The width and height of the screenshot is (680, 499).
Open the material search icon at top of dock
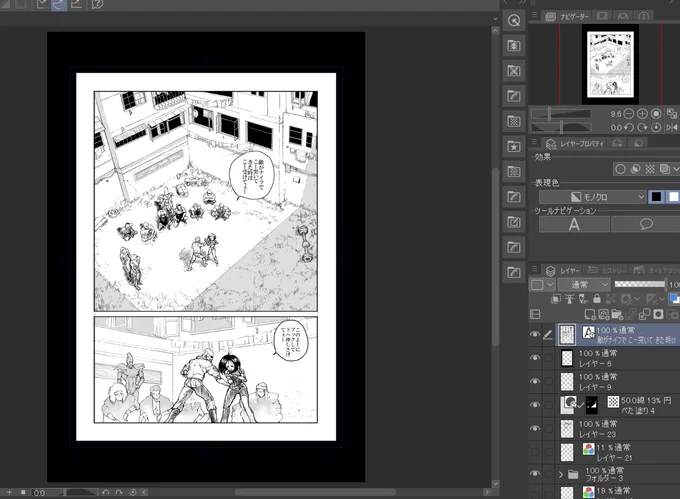514,20
